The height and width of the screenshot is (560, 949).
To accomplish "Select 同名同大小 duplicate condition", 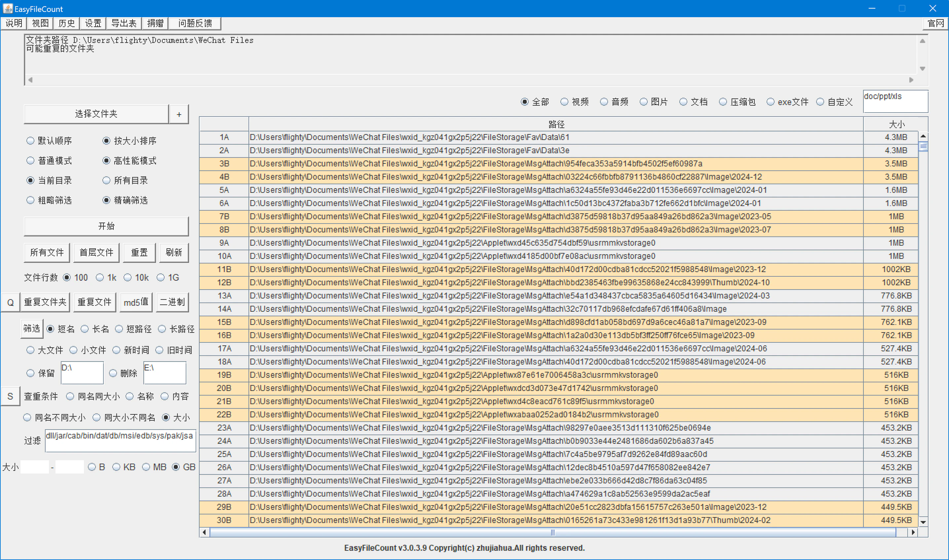I will [x=93, y=396].
